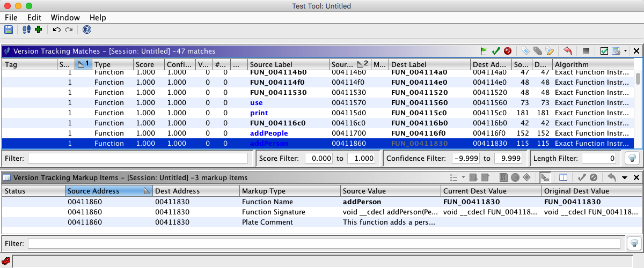Click the green plus add icon
The image size is (644, 268).
tap(38, 29)
